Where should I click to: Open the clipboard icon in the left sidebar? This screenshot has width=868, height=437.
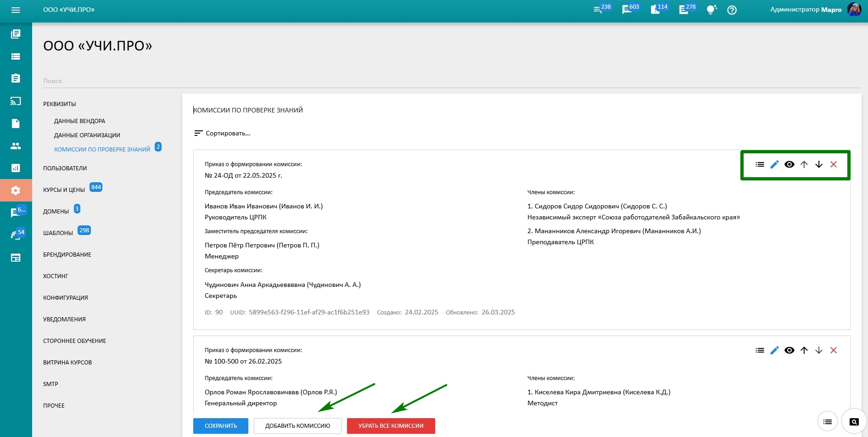coord(16,78)
